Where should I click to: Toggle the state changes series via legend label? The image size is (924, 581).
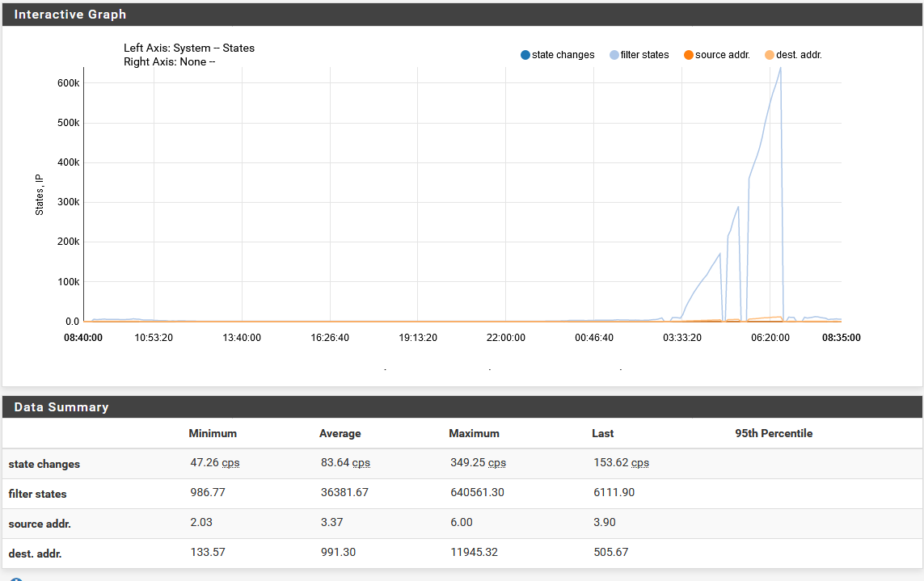coord(563,55)
